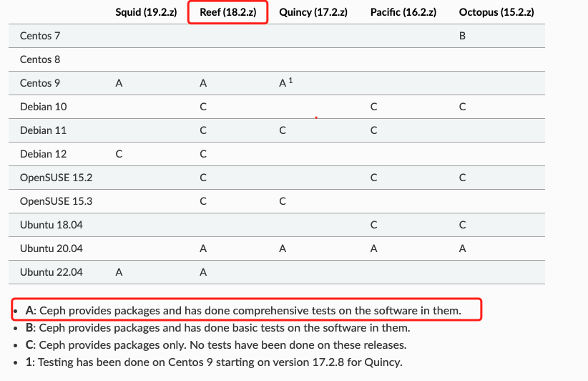Select the Ubuntu 18.04 row label
This screenshot has width=588, height=381.
click(51, 225)
